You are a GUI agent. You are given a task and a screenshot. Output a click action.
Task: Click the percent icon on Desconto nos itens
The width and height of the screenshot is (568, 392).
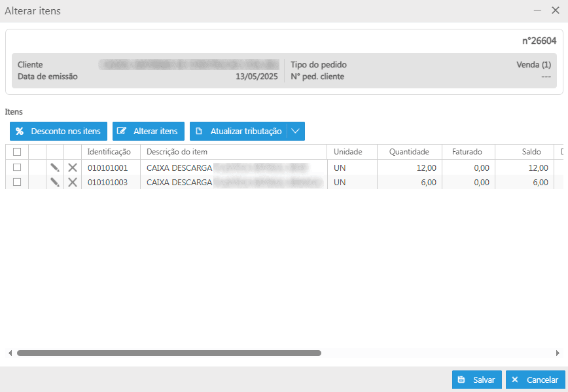[20, 132]
